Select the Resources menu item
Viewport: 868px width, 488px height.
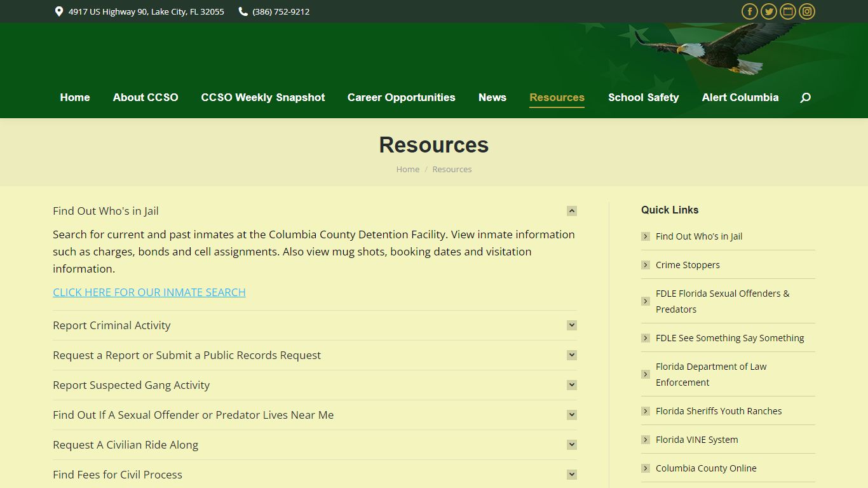pyautogui.click(x=557, y=97)
